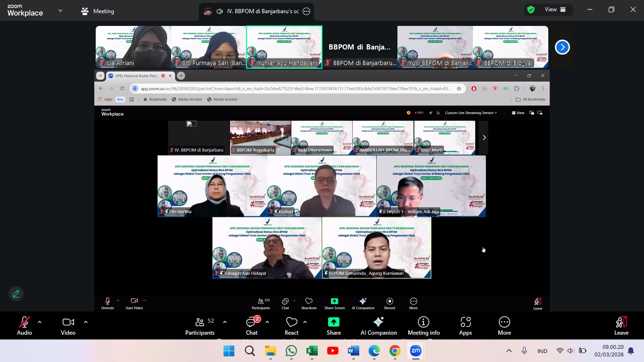Click the green annotation pencil icon

click(16, 294)
